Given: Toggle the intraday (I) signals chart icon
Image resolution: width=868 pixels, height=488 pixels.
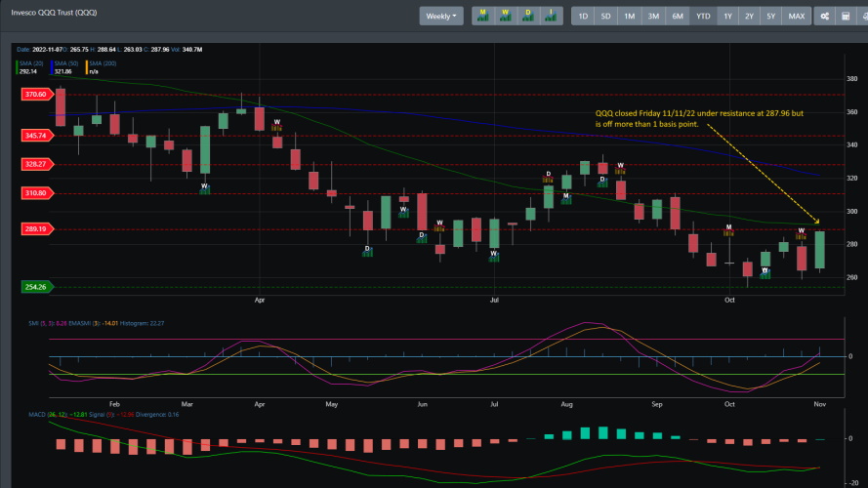Looking at the screenshot, I should point(551,16).
